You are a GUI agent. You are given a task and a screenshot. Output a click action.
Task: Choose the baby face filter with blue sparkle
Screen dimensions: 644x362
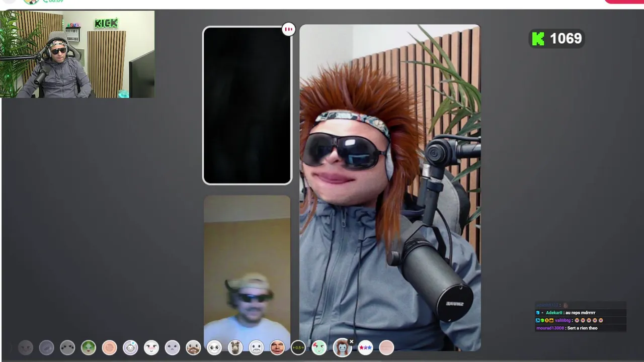130,347
